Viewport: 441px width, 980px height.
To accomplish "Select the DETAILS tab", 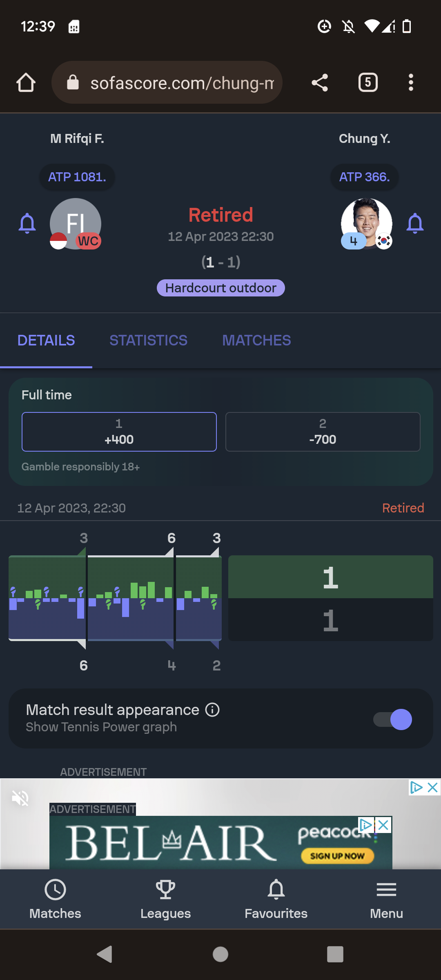I will tap(46, 340).
